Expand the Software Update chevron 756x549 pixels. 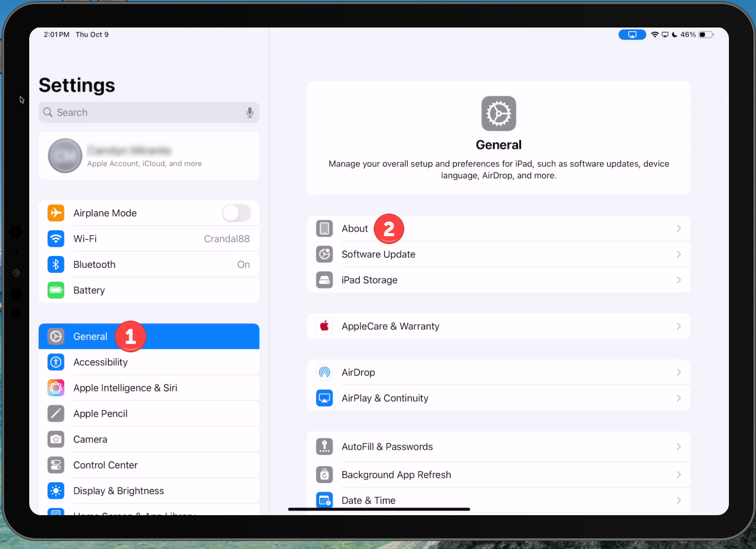[679, 254]
